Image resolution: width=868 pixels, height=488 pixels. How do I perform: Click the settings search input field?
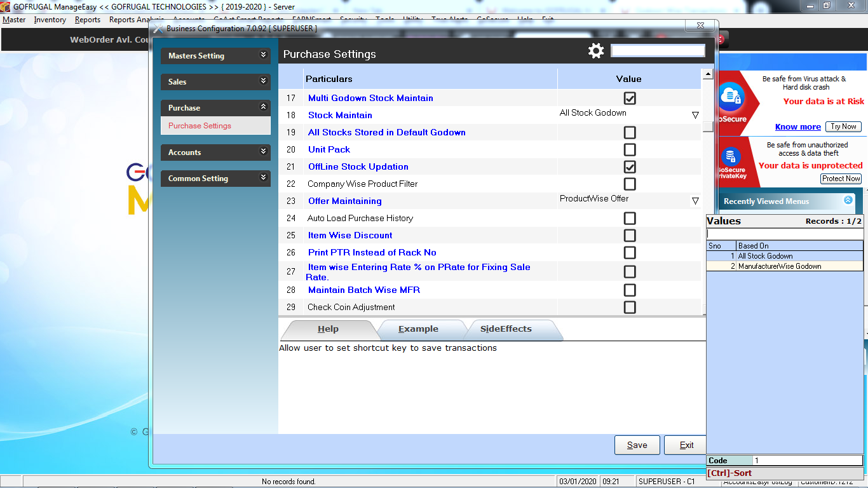click(658, 51)
